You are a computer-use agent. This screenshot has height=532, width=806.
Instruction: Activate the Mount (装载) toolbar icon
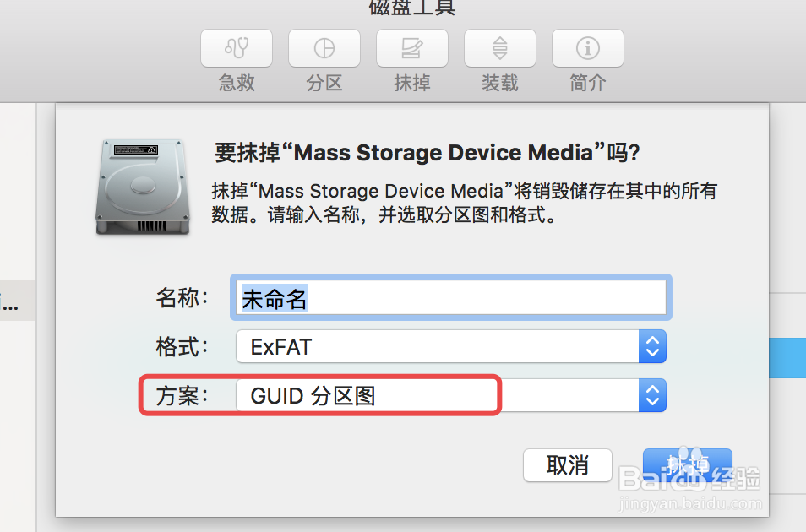[500, 48]
